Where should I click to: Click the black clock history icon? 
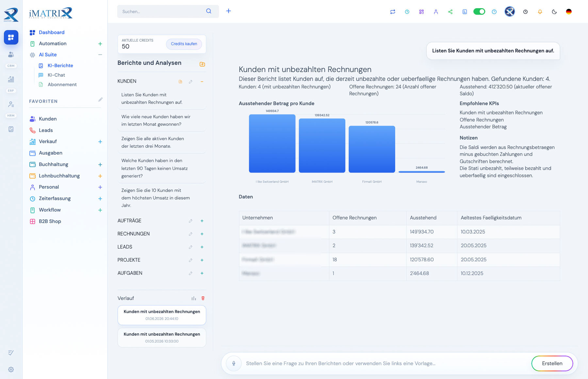(525, 12)
